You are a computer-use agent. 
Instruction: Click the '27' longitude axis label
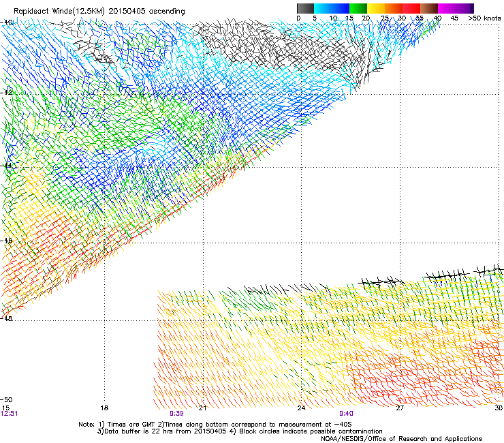click(x=400, y=408)
